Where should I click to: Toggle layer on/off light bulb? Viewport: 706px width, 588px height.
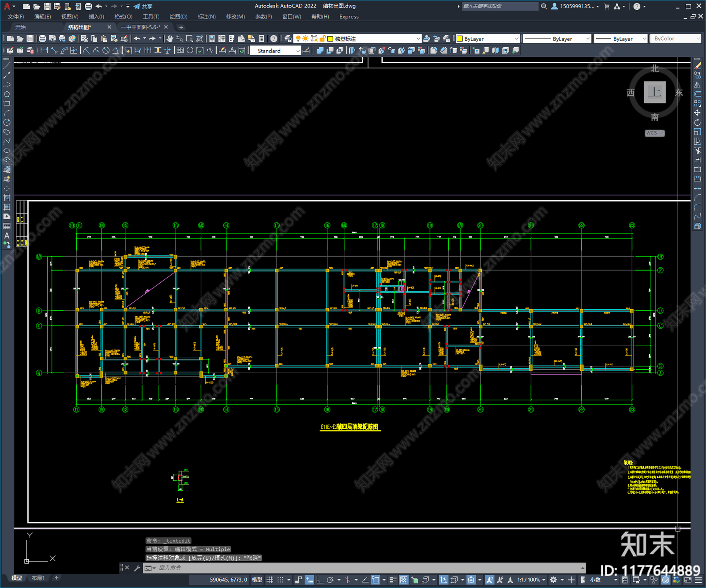[x=298, y=39]
